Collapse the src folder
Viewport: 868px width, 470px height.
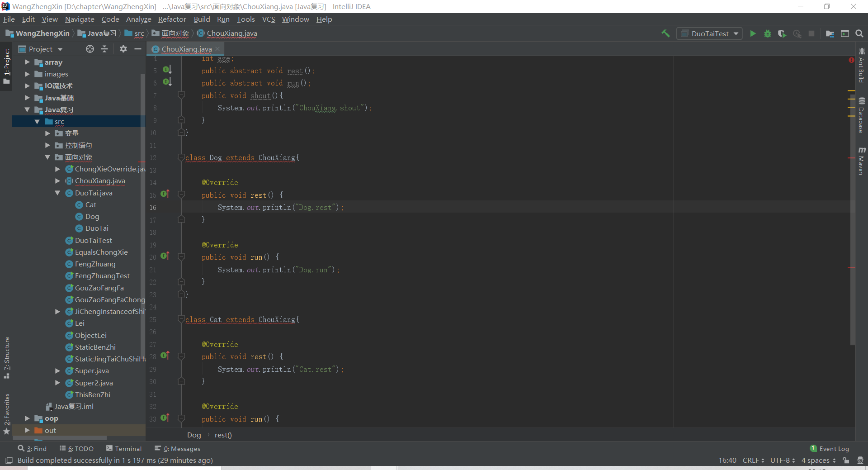pyautogui.click(x=37, y=122)
